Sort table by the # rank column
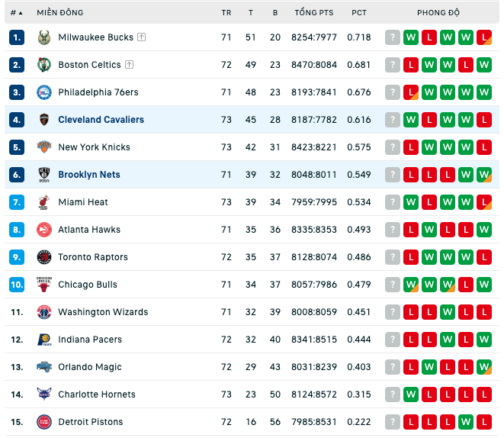This screenshot has width=504, height=438. [16, 13]
